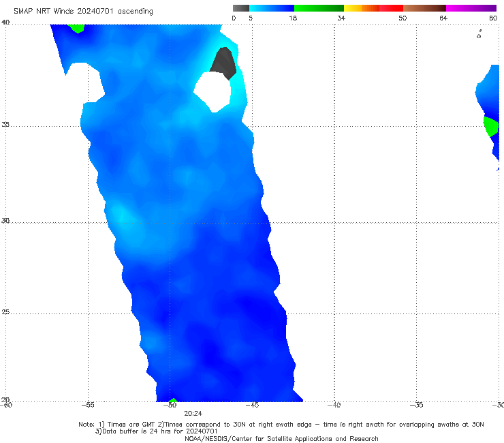Screen dimensions: 504x443
Task: Click the color bar label '50'
Action: pos(403,18)
